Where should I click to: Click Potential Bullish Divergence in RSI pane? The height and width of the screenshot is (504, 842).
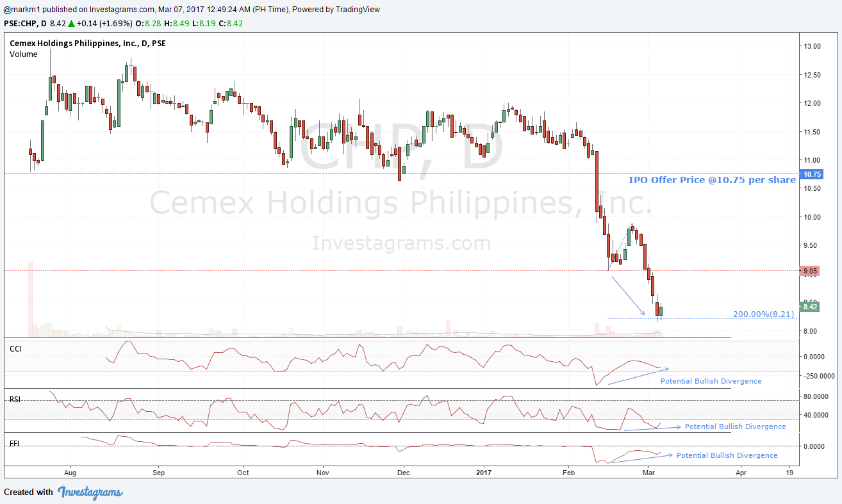coord(735,427)
